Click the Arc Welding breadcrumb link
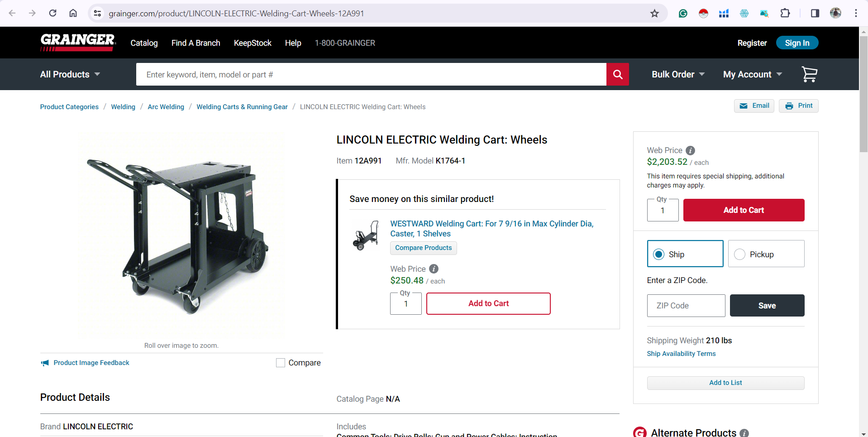Screen dimensions: 868x437 pos(166,107)
